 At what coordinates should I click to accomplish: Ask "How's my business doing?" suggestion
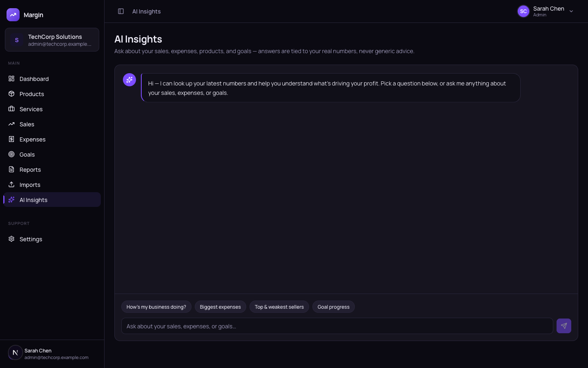156,307
